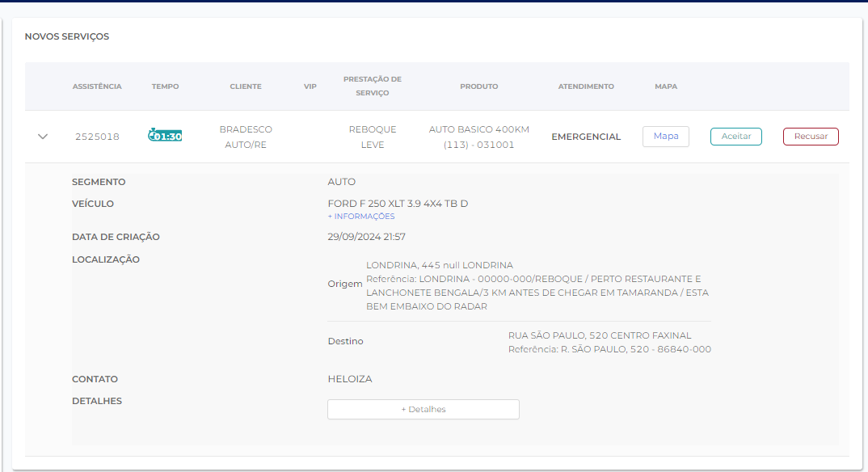This screenshot has height=472, width=868.
Task: Click the NOVOS SERVIÇOS section heading
Action: tap(66, 36)
